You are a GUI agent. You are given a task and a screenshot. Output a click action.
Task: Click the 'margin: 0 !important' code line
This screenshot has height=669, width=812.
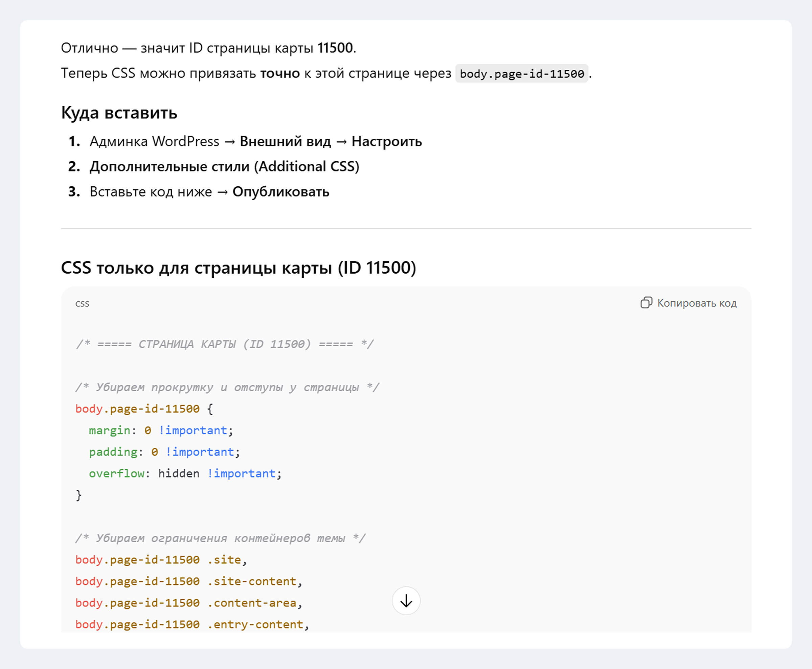(161, 430)
